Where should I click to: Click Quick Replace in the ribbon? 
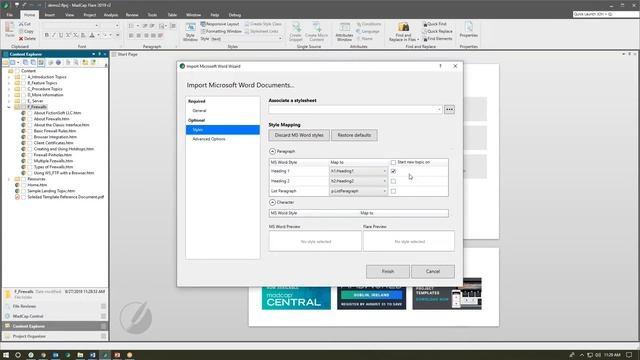point(438,31)
